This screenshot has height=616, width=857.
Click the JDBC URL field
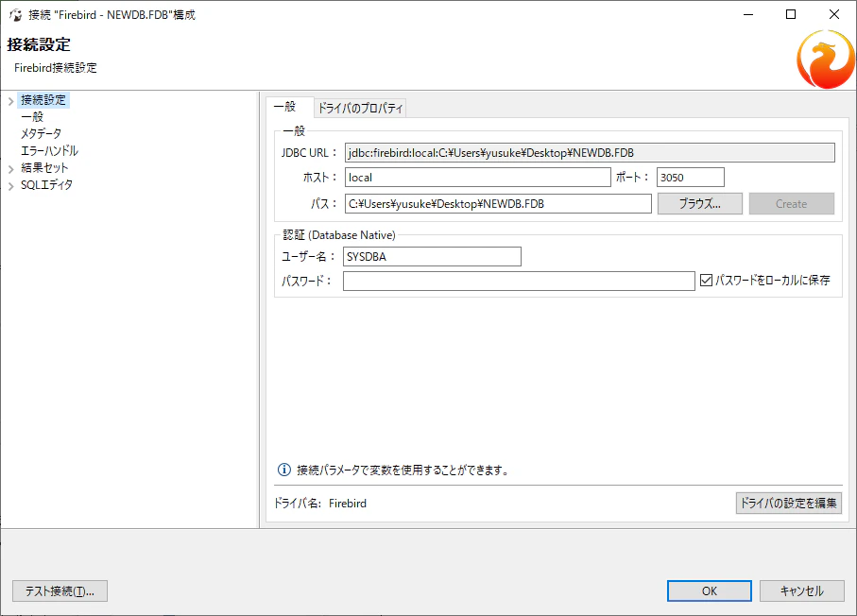(x=590, y=152)
